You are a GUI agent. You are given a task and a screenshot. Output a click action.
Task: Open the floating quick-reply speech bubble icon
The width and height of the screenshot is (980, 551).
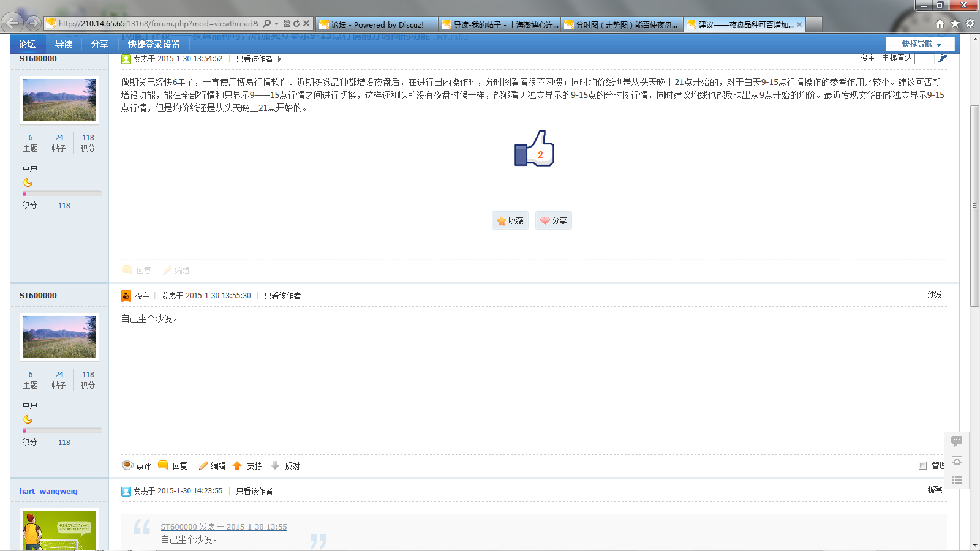click(956, 441)
